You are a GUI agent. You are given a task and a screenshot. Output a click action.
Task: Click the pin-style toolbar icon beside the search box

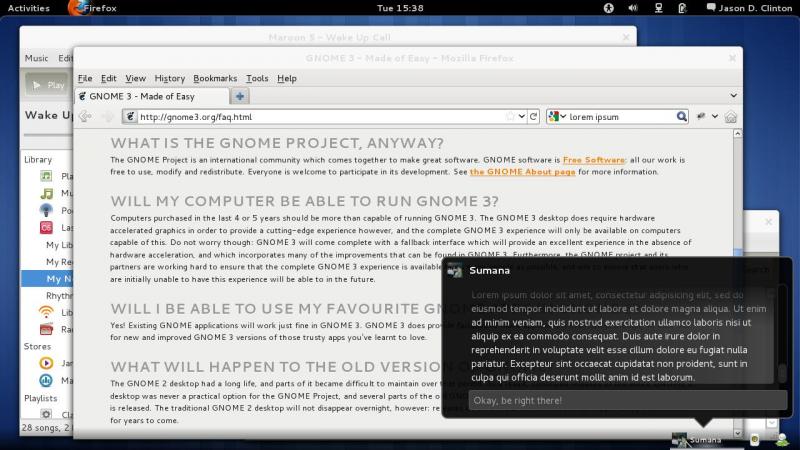click(701, 116)
